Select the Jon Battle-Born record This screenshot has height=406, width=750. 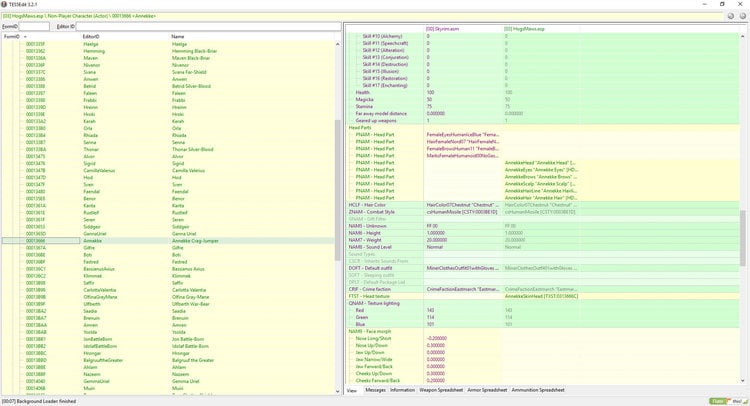pos(168,339)
